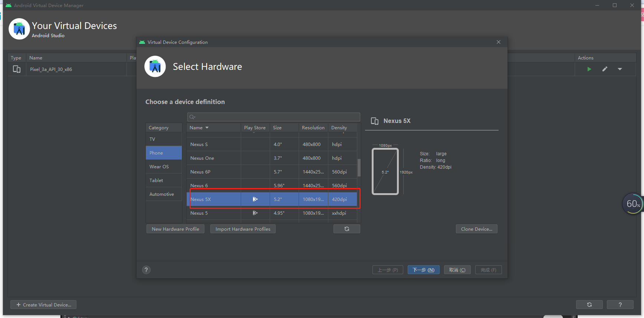
Task: Click the Name column header in AVD Manager
Action: [76, 58]
